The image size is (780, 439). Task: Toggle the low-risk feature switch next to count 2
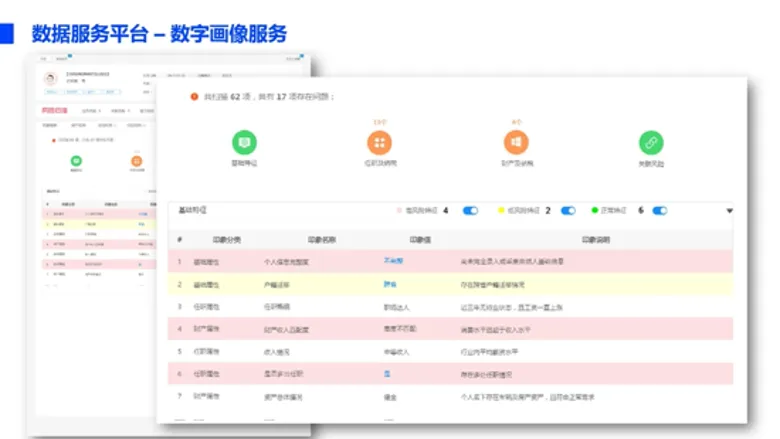(568, 211)
